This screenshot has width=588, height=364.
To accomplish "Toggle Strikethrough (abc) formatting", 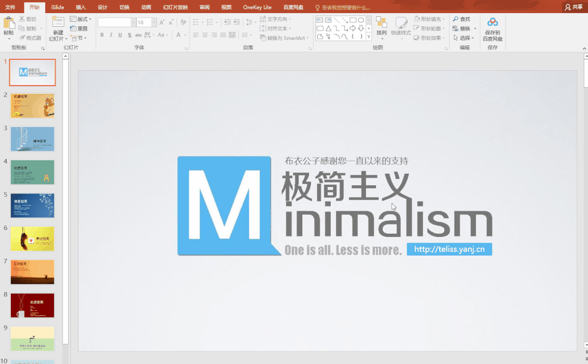I will [138, 35].
